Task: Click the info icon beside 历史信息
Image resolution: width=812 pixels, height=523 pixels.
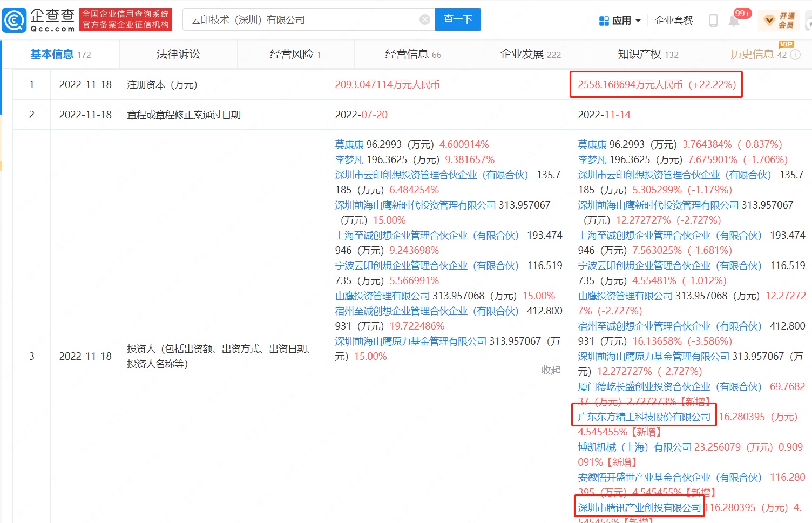Action: pos(795,55)
